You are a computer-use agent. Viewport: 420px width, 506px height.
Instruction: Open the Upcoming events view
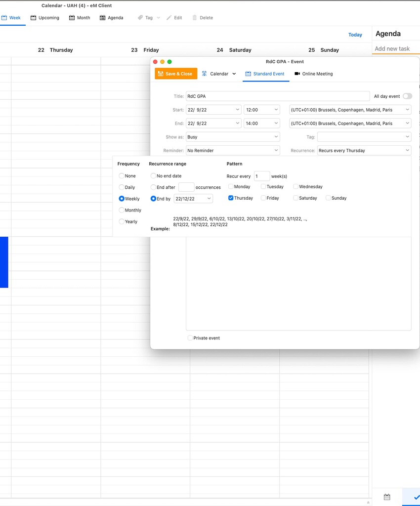[x=44, y=17]
